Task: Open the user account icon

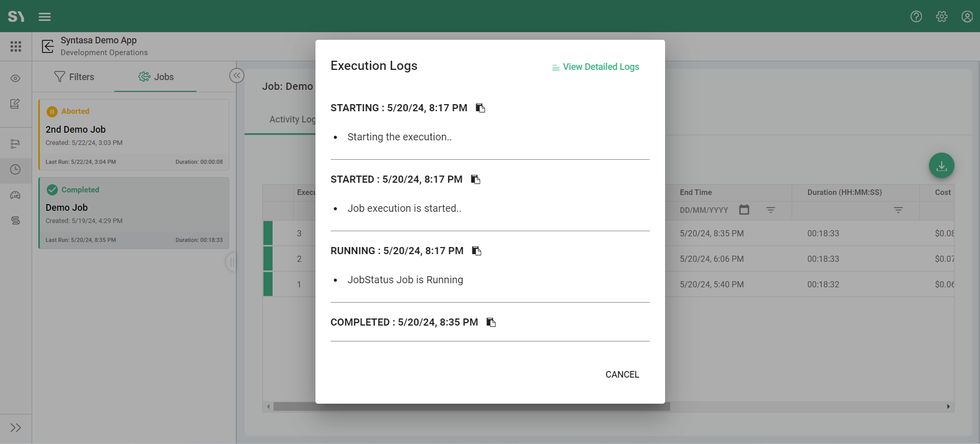Action: 967,16
